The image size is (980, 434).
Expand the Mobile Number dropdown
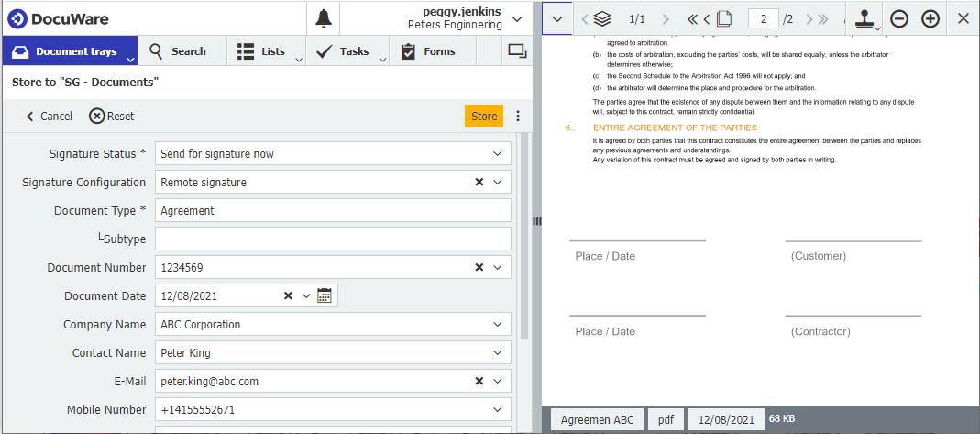tap(498, 409)
